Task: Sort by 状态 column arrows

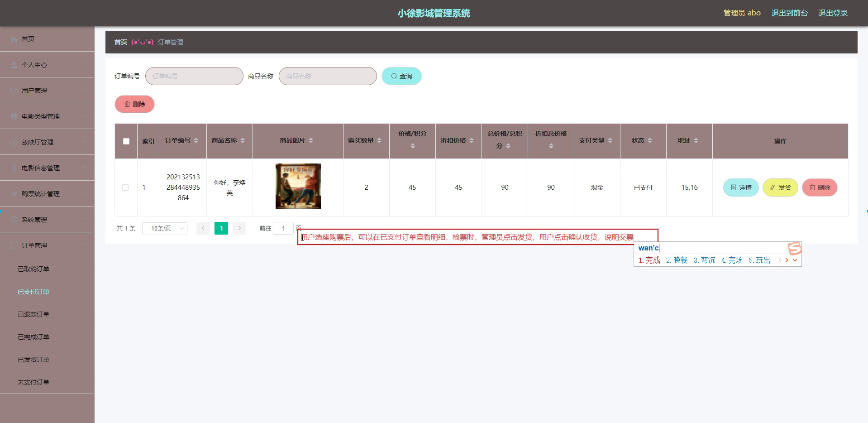Action: coord(650,141)
